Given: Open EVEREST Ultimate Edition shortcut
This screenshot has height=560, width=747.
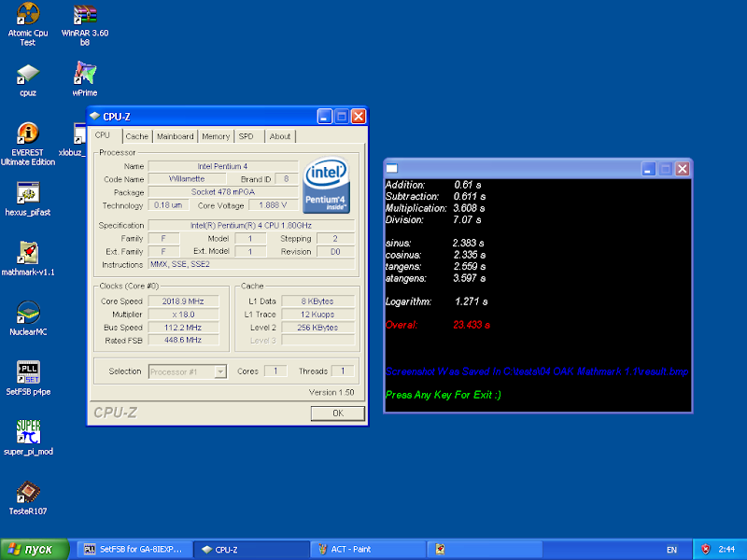Looking at the screenshot, I should click(x=28, y=144).
